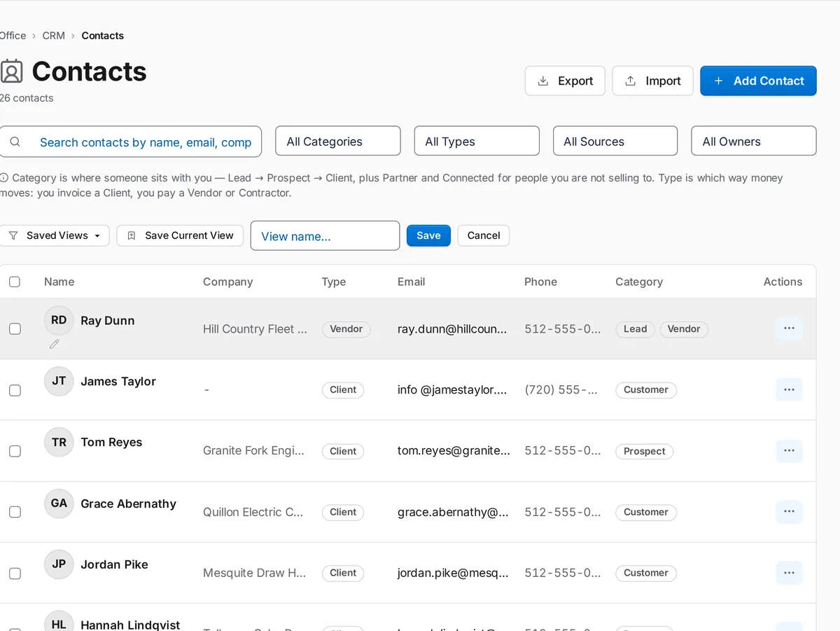This screenshot has width=840, height=631.
Task: Click the Contacts page title icon
Action: [11, 71]
